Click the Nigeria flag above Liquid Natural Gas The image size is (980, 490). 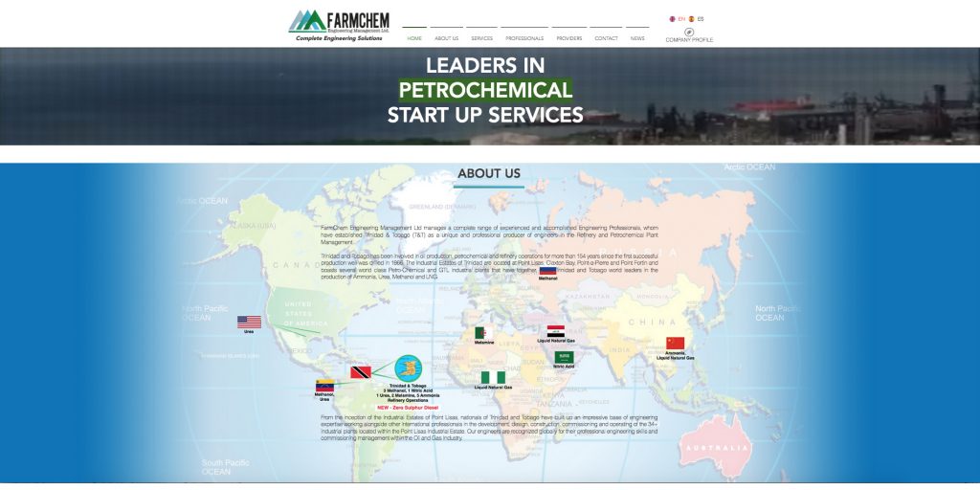(493, 377)
